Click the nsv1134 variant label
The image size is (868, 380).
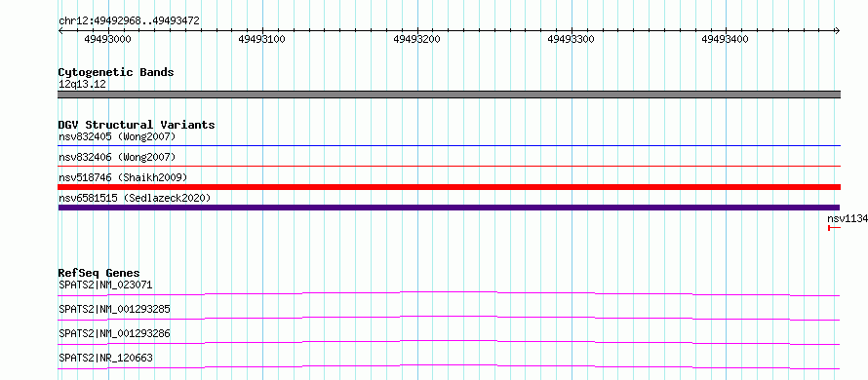pos(848,218)
